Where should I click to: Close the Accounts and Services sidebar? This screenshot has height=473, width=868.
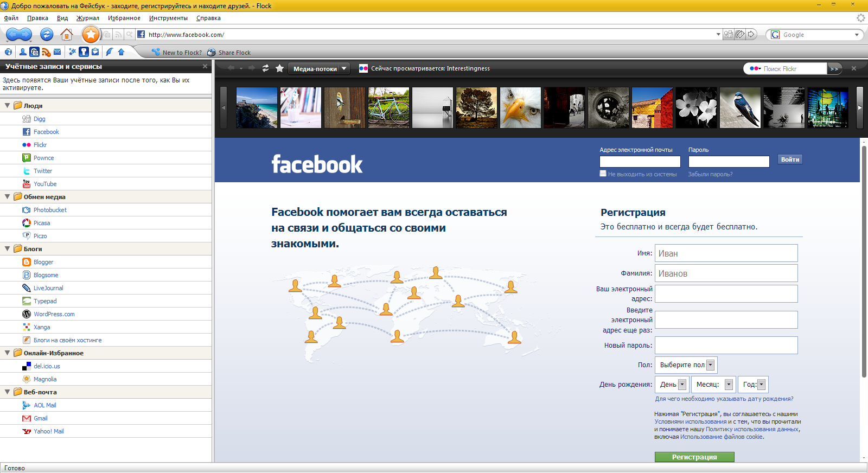[205, 66]
